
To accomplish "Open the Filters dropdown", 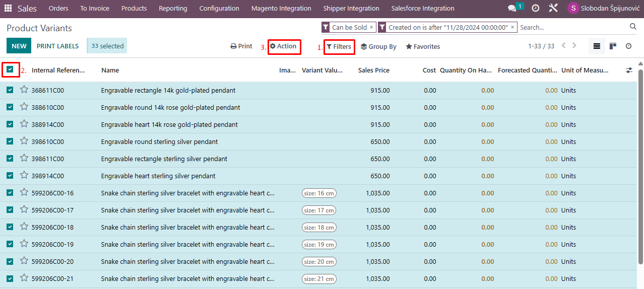I will pos(339,47).
